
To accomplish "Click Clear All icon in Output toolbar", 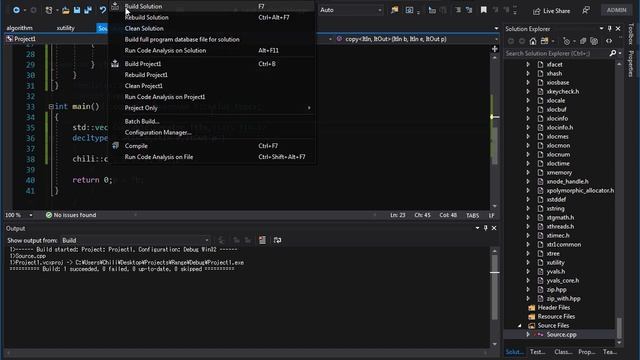I will click(262, 240).
